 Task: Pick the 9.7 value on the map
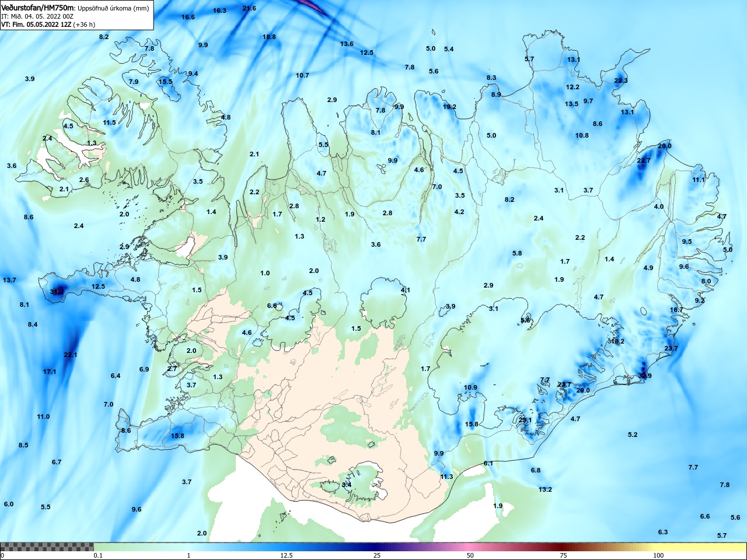tap(588, 101)
